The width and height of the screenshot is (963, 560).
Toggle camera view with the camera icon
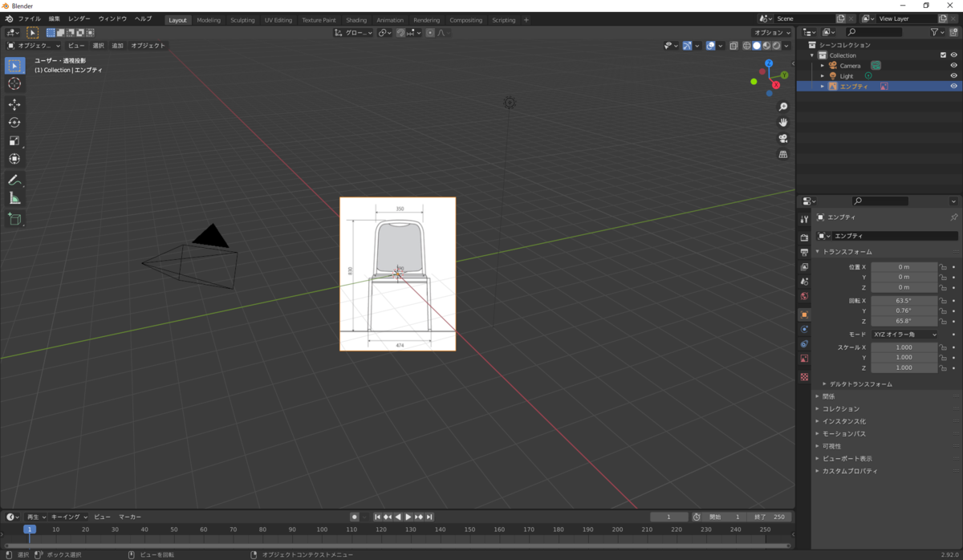[x=783, y=138]
